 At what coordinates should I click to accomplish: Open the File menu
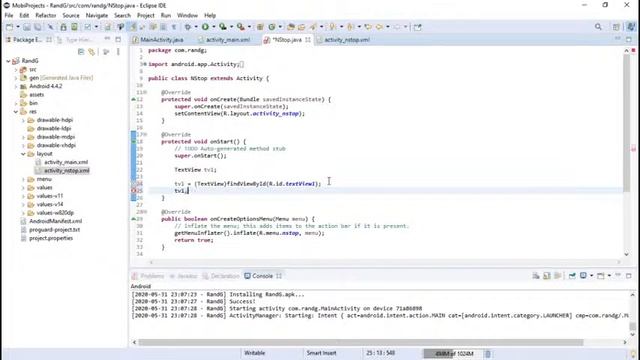tap(9, 16)
